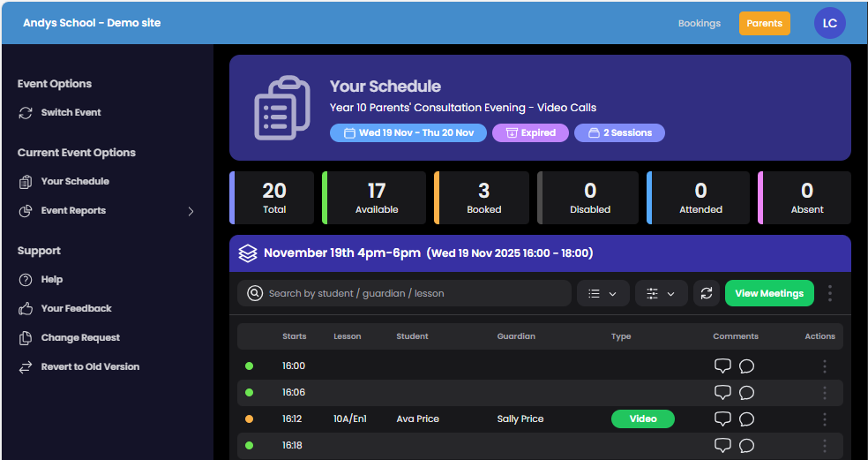The image size is (868, 460).
Task: Click the Your Feedback thumbs-up icon
Action: click(x=26, y=309)
